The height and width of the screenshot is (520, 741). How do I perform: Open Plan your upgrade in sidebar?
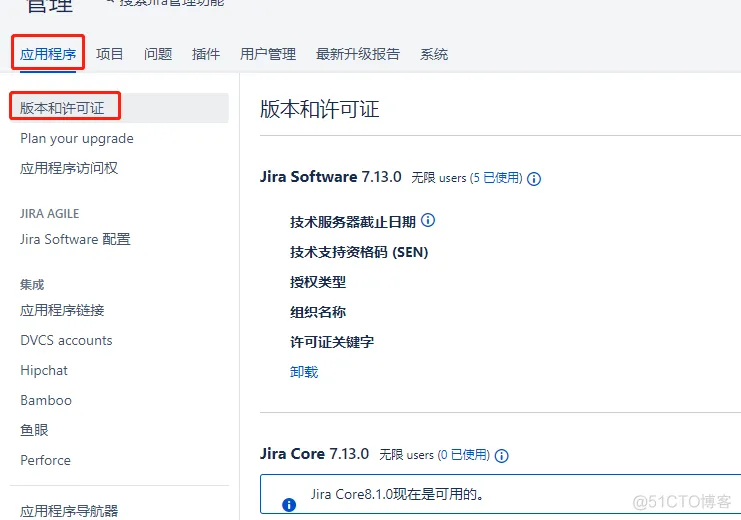[77, 139]
